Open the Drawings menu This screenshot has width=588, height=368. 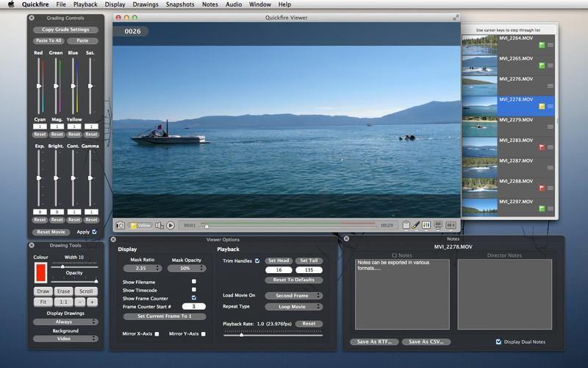pyautogui.click(x=146, y=4)
